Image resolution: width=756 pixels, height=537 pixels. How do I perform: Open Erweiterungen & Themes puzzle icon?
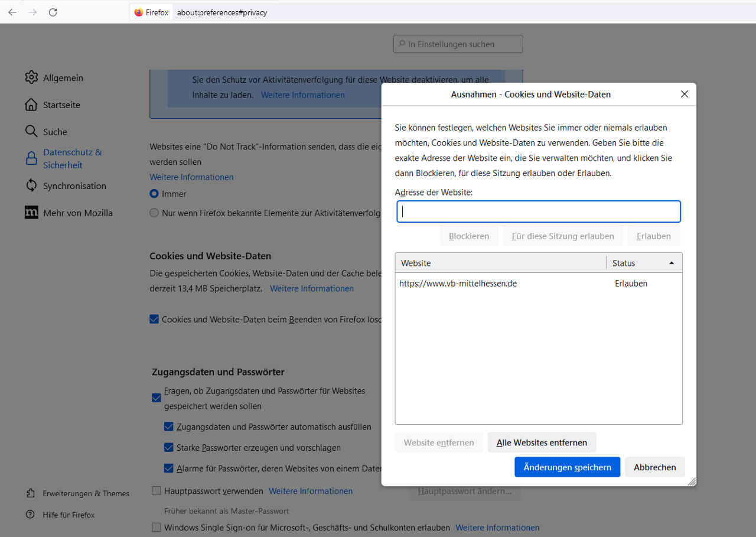click(31, 493)
